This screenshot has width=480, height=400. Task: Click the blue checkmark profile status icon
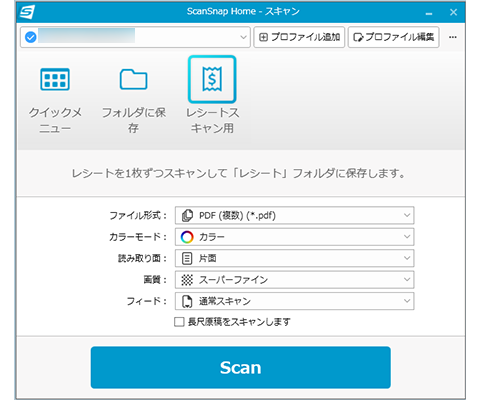[31, 37]
